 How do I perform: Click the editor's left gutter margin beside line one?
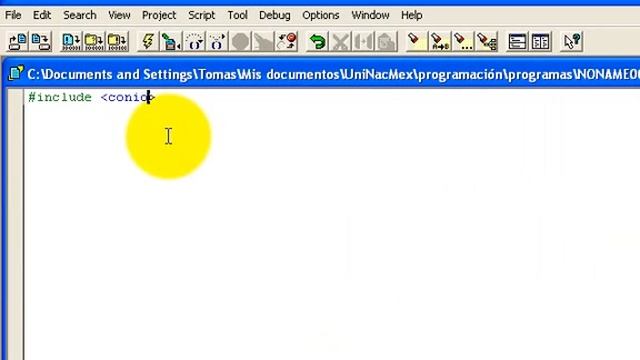coord(16,97)
